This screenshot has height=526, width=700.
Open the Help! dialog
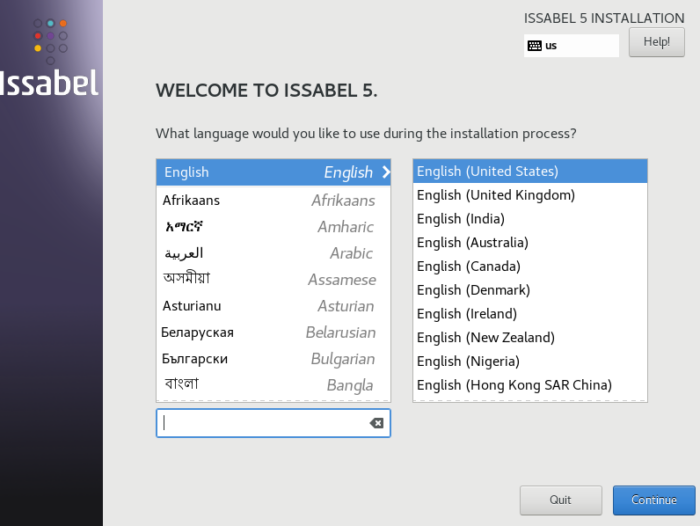(x=656, y=42)
